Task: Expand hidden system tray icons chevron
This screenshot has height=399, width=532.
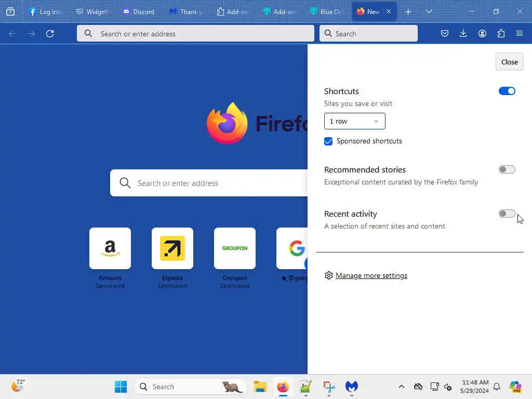Action: pos(402,387)
